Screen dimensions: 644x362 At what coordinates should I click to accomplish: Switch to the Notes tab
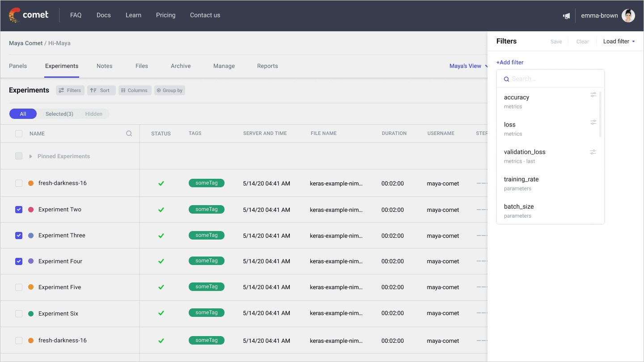[x=104, y=66]
